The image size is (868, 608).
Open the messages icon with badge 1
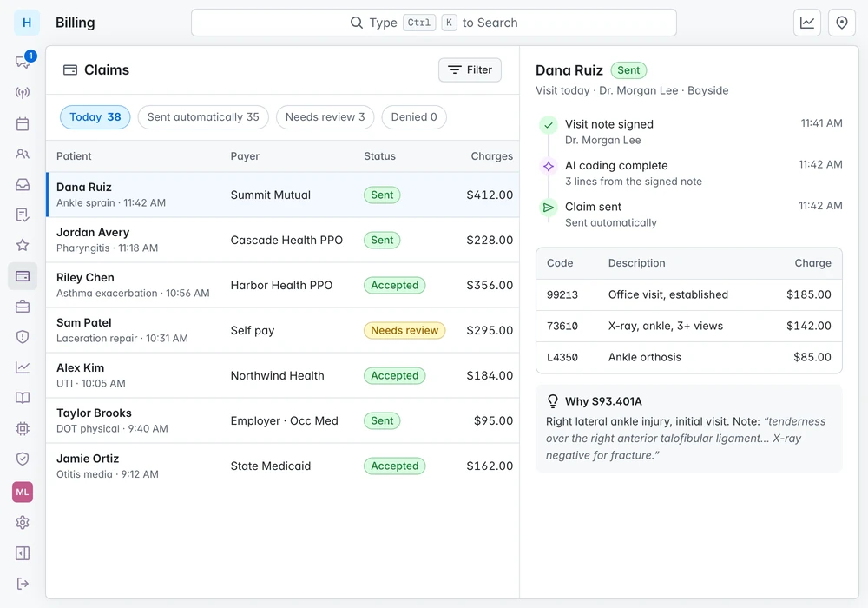coord(23,62)
